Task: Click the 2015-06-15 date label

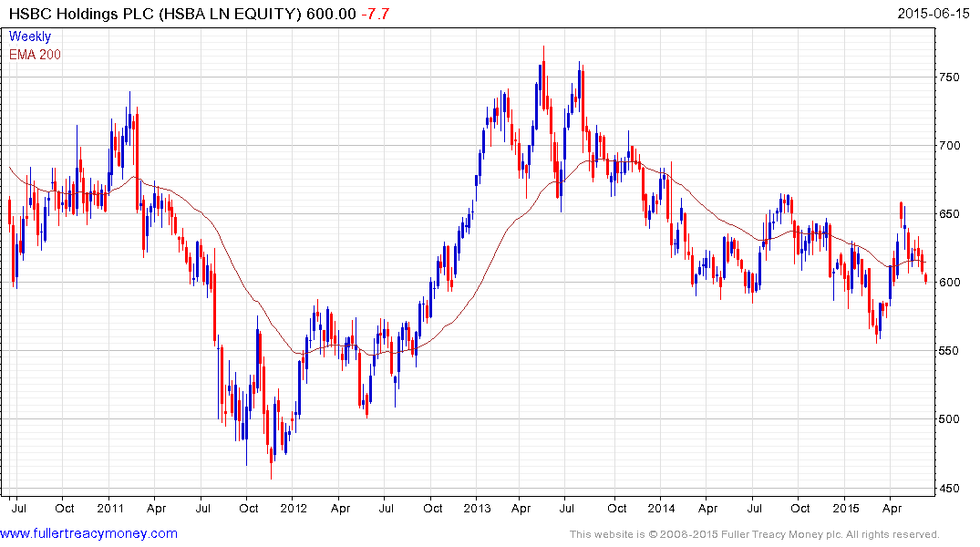Action: pos(934,14)
